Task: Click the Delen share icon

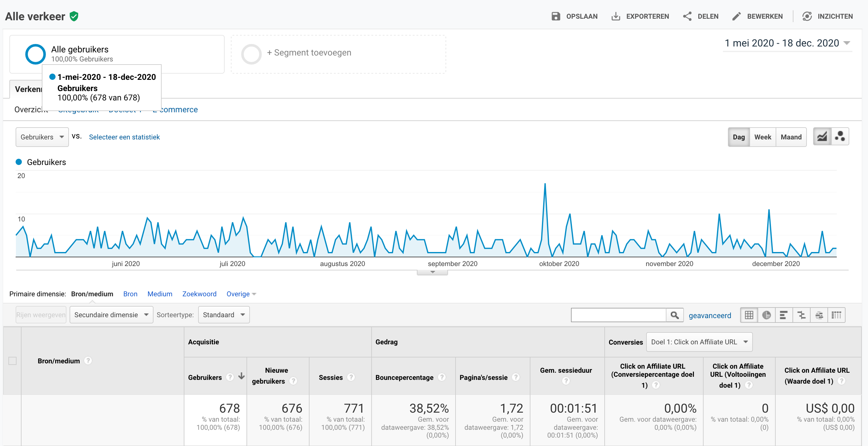Action: pos(687,16)
